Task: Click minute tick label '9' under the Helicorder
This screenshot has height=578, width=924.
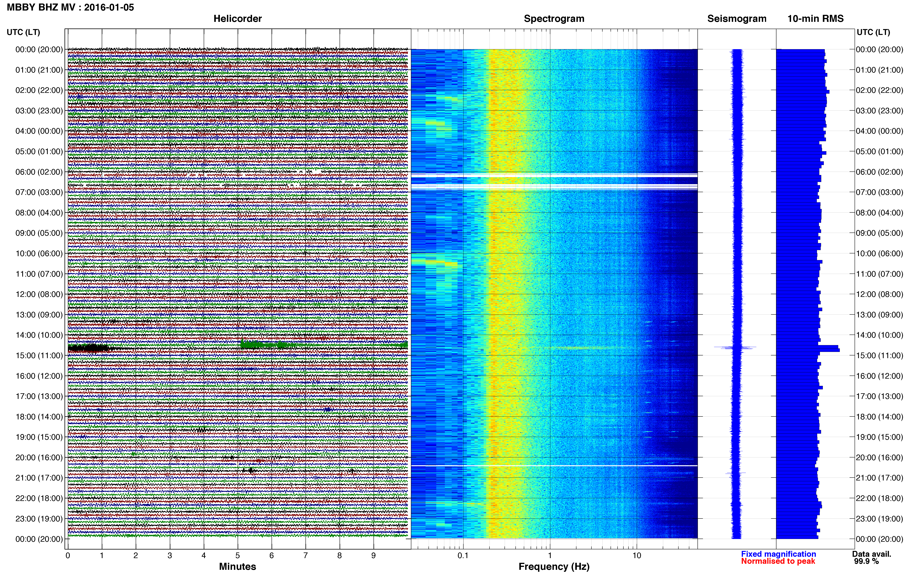Action: (x=373, y=556)
